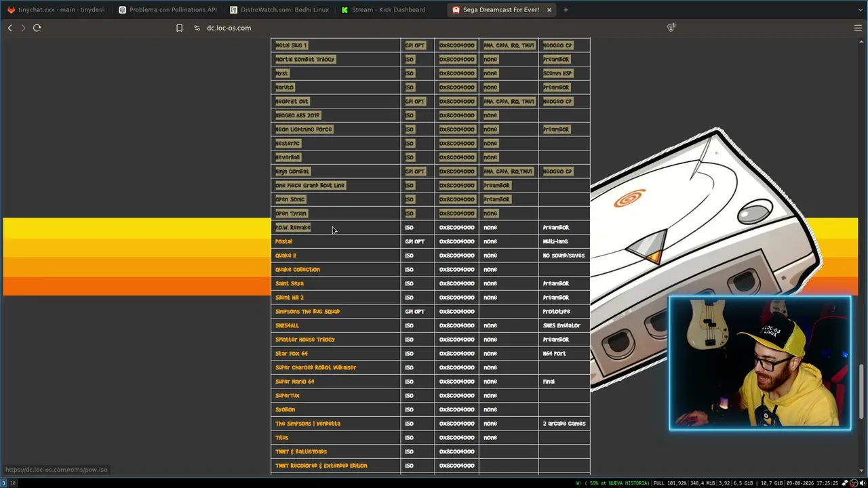Viewport: 868px width, 488px height.
Task: Open the Brave Shields icon
Action: (671, 28)
